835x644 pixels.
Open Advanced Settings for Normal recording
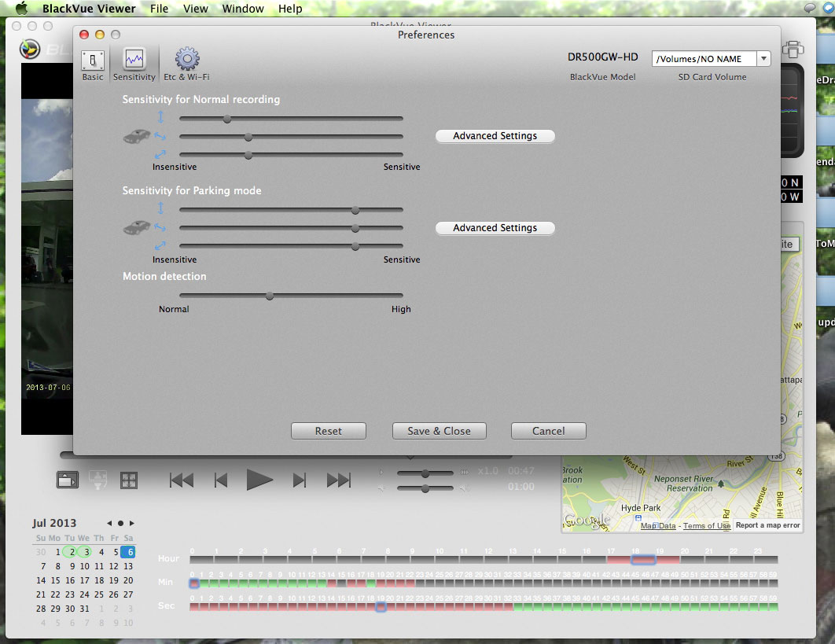click(x=495, y=136)
